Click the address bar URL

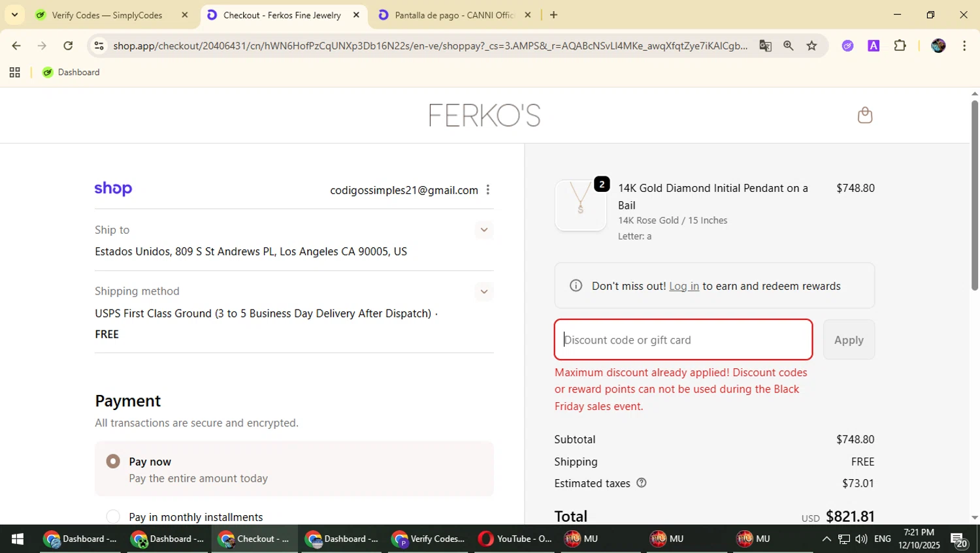(x=430, y=46)
